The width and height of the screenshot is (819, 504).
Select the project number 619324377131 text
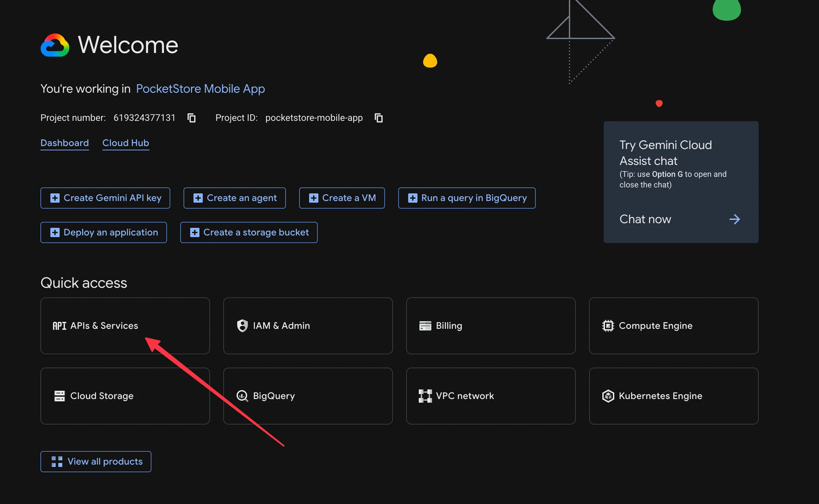(144, 118)
